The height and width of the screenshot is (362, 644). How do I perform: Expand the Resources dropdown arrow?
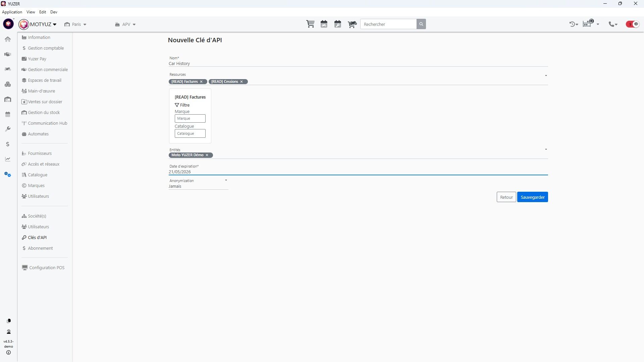point(546,76)
